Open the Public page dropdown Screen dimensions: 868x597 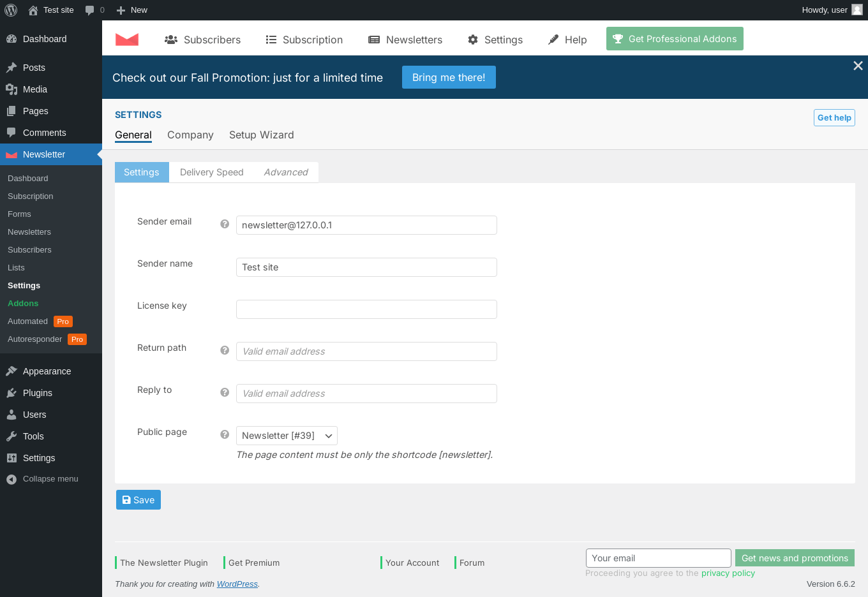pyautogui.click(x=287, y=436)
